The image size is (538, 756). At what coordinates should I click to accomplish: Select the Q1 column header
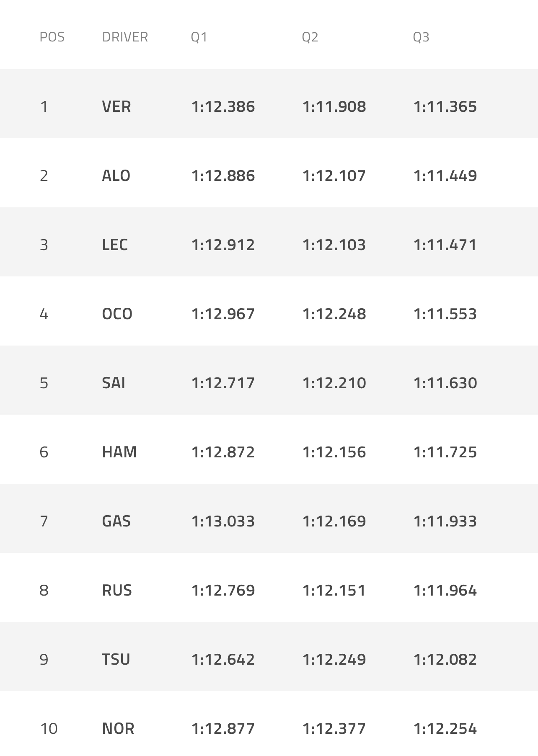[199, 37]
